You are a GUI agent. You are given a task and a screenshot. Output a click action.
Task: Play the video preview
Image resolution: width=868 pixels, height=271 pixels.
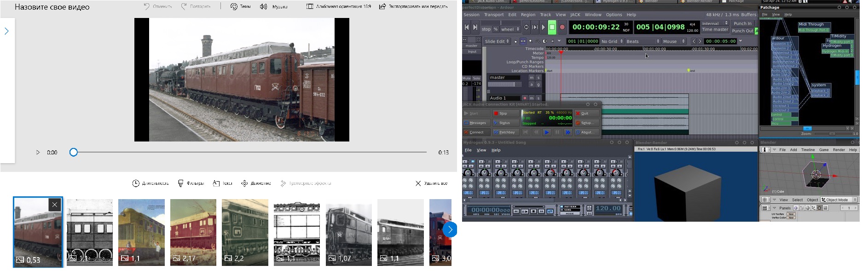point(38,152)
